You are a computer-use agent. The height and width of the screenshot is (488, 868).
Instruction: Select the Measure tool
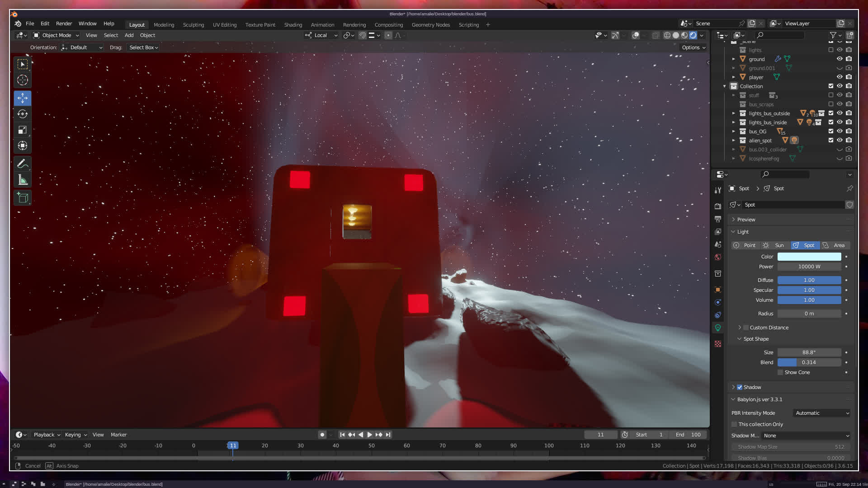23,180
